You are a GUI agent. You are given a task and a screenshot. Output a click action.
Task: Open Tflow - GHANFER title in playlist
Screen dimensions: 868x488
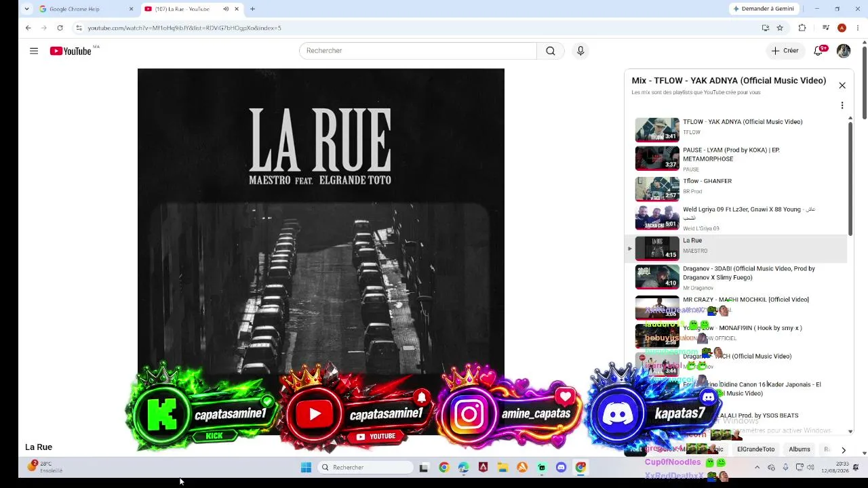click(707, 181)
